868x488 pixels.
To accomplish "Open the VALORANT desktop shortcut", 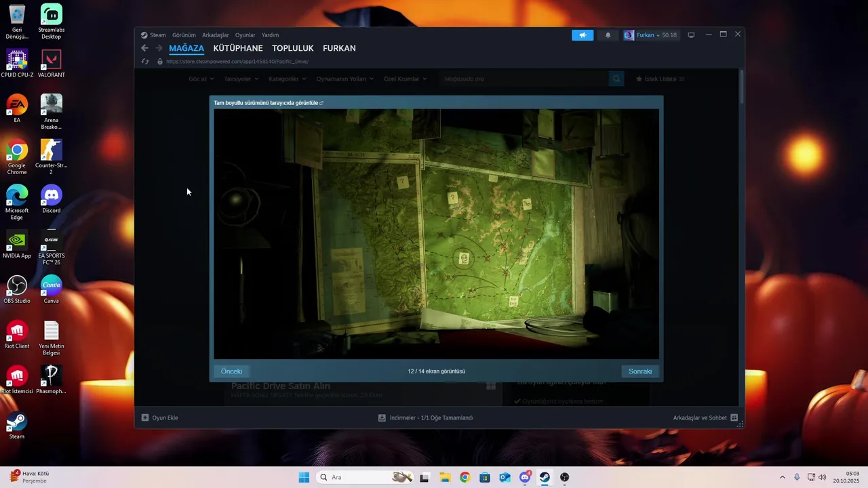I will (x=52, y=64).
